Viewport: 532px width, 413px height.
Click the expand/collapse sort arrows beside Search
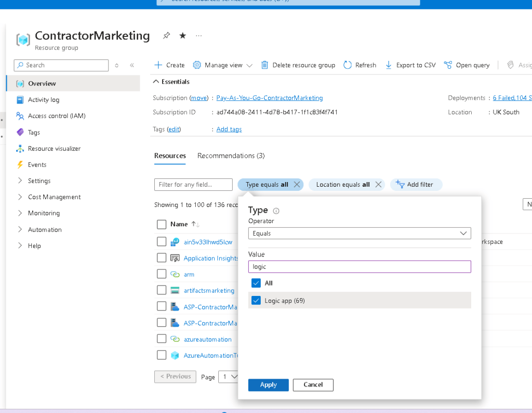point(117,65)
